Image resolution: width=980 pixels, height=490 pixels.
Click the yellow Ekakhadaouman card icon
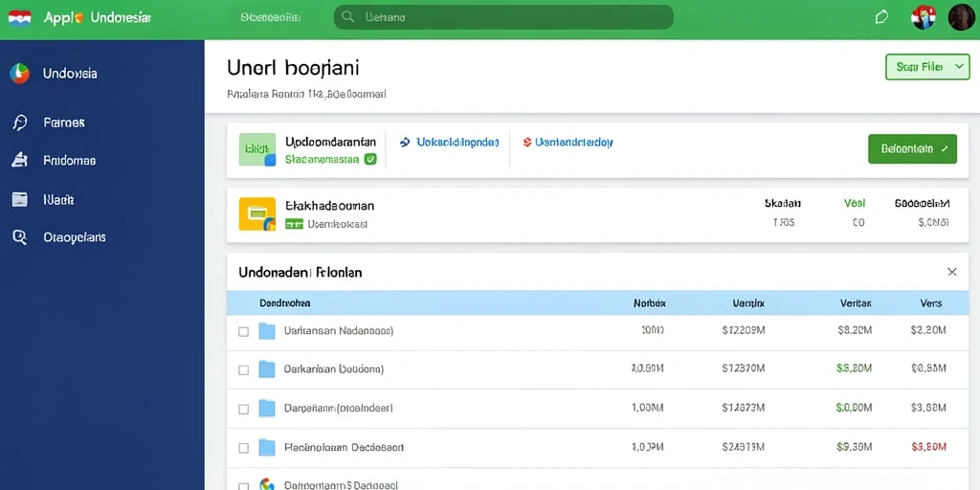click(257, 214)
